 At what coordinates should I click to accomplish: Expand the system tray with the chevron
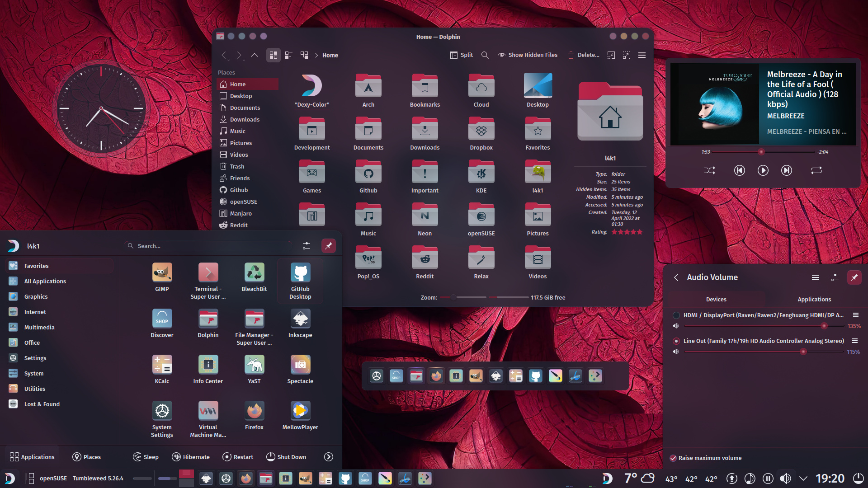click(x=803, y=478)
